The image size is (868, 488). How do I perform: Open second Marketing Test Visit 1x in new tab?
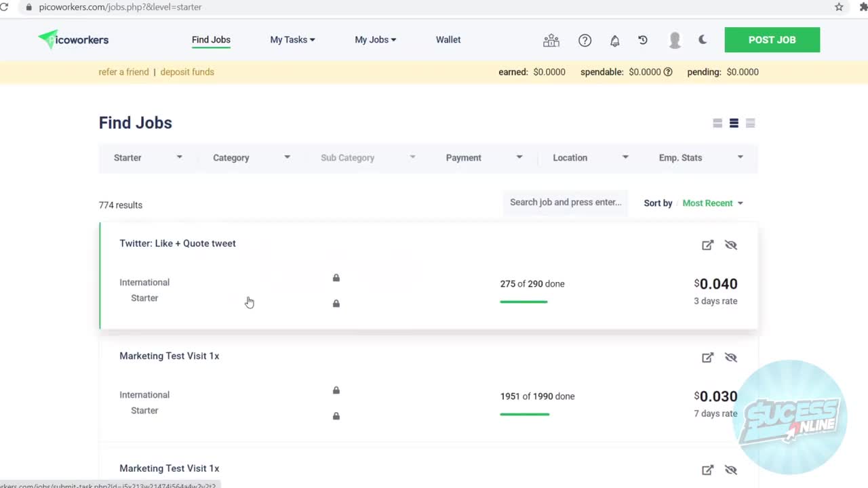[707, 470]
